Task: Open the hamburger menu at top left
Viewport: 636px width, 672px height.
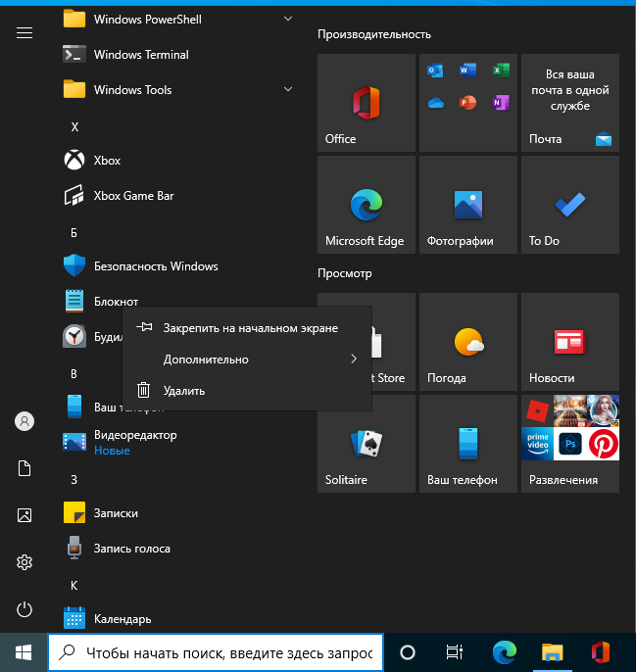Action: pyautogui.click(x=24, y=32)
